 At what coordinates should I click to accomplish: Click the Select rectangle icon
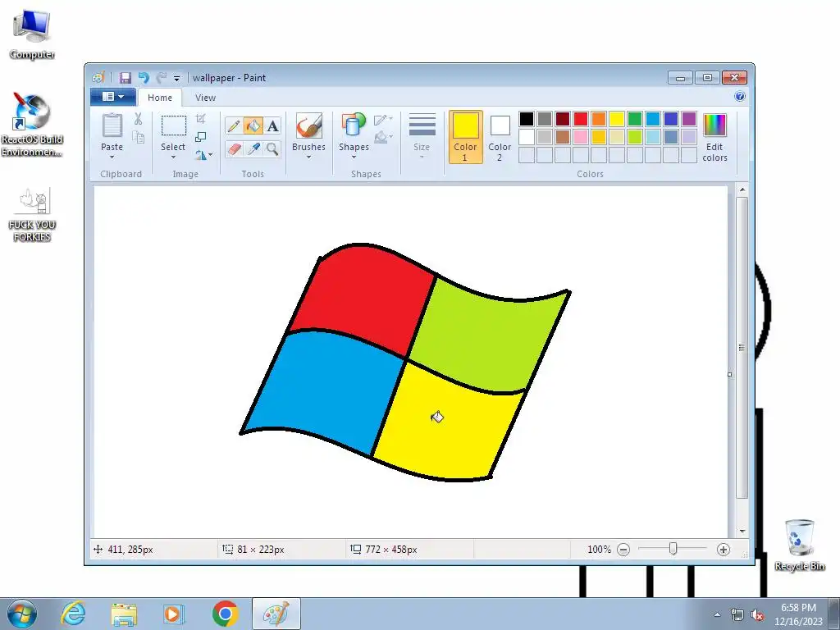pyautogui.click(x=174, y=126)
